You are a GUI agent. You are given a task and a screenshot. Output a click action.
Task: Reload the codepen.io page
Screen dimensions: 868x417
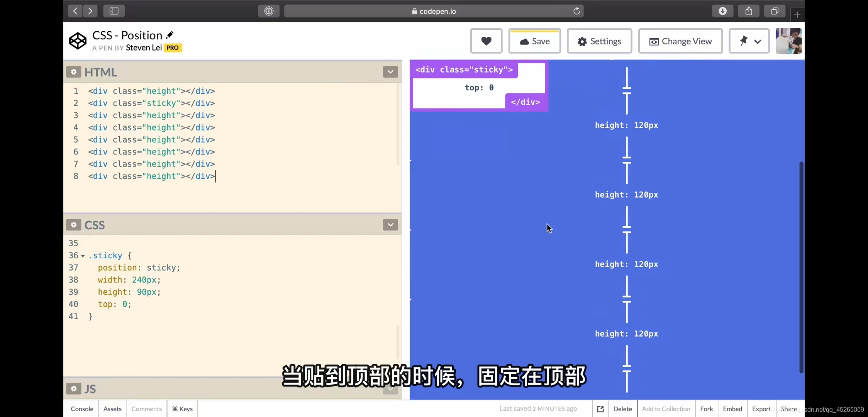point(576,11)
